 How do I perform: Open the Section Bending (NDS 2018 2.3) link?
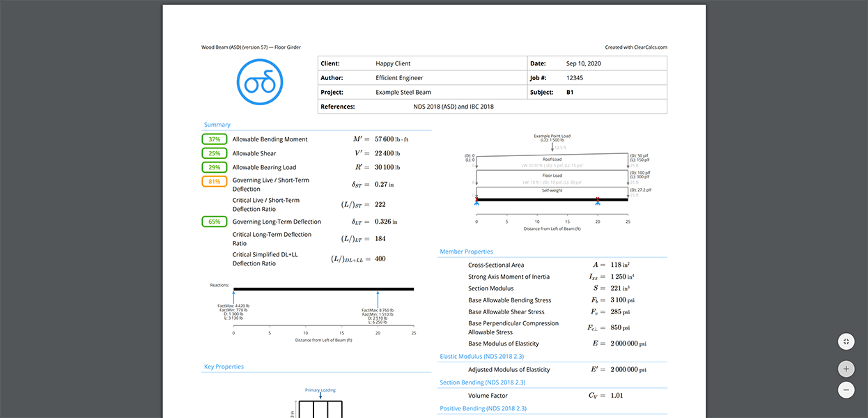[x=483, y=382]
